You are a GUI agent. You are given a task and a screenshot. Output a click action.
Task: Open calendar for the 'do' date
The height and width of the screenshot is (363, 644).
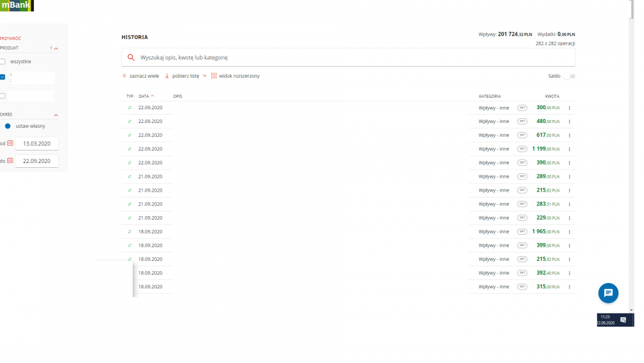click(x=10, y=161)
